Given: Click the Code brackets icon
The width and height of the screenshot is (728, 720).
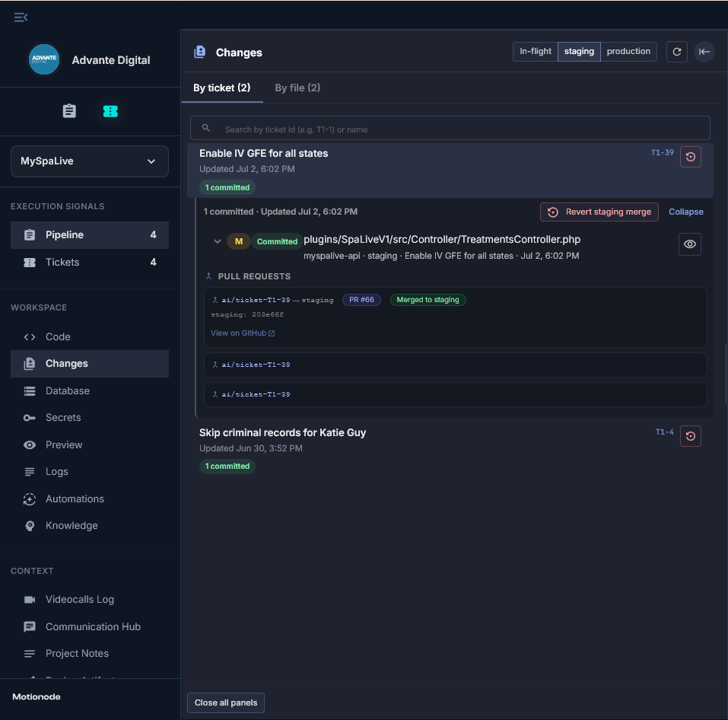Looking at the screenshot, I should (30, 336).
